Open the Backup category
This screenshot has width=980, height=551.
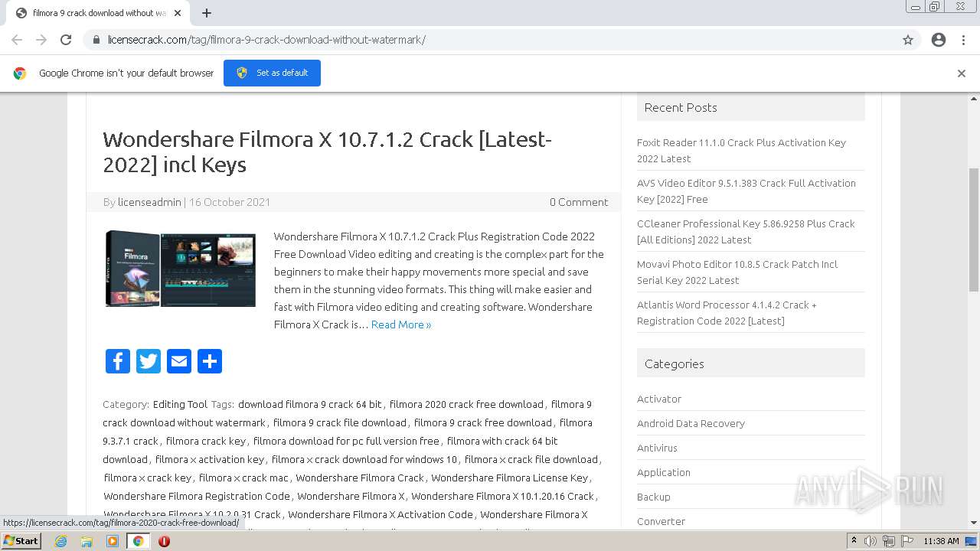coord(654,497)
